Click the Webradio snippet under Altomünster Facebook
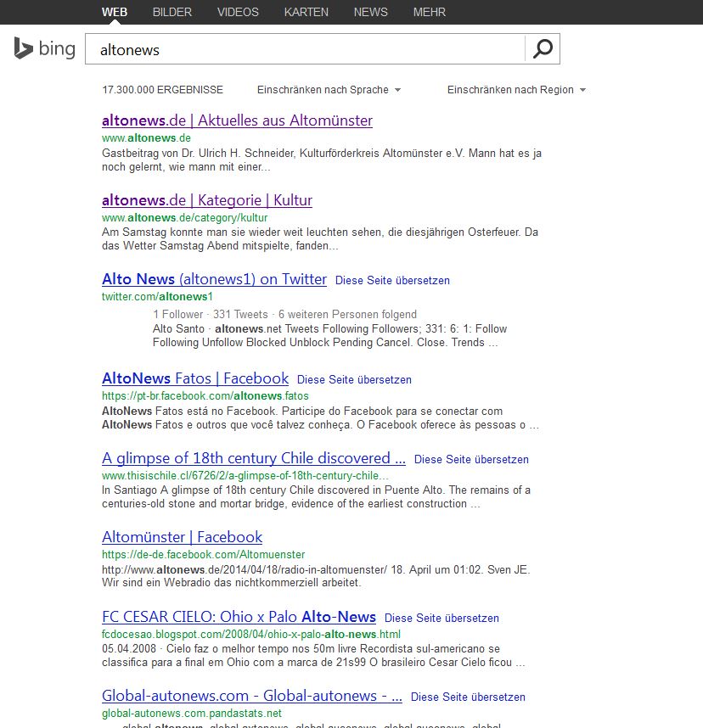Screen dimensions: 703x728 click(316, 576)
